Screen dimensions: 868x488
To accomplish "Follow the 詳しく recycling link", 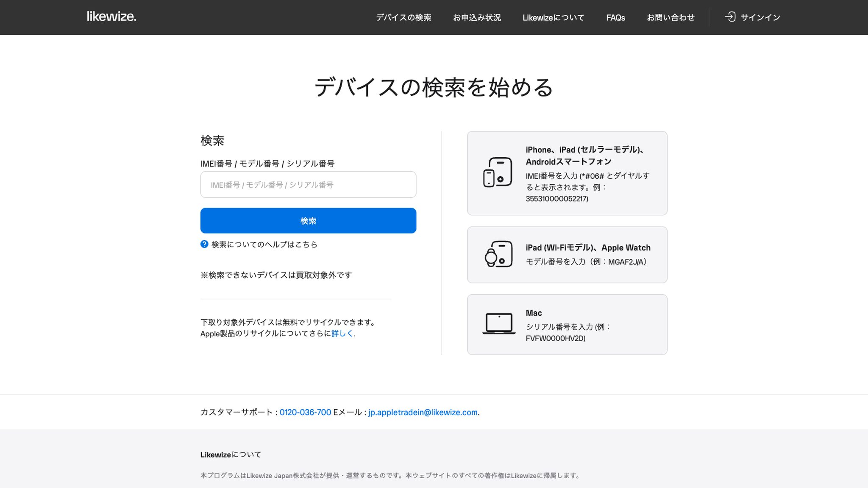I will pyautogui.click(x=342, y=333).
